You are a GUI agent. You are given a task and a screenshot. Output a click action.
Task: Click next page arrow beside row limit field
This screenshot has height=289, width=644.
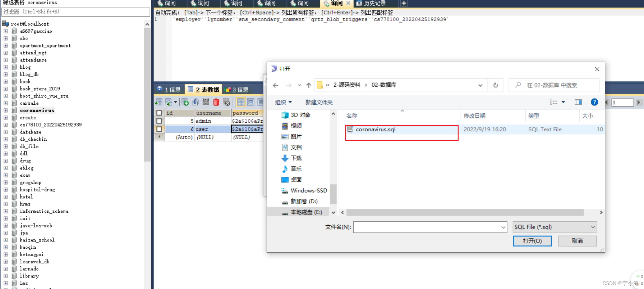tap(639, 102)
